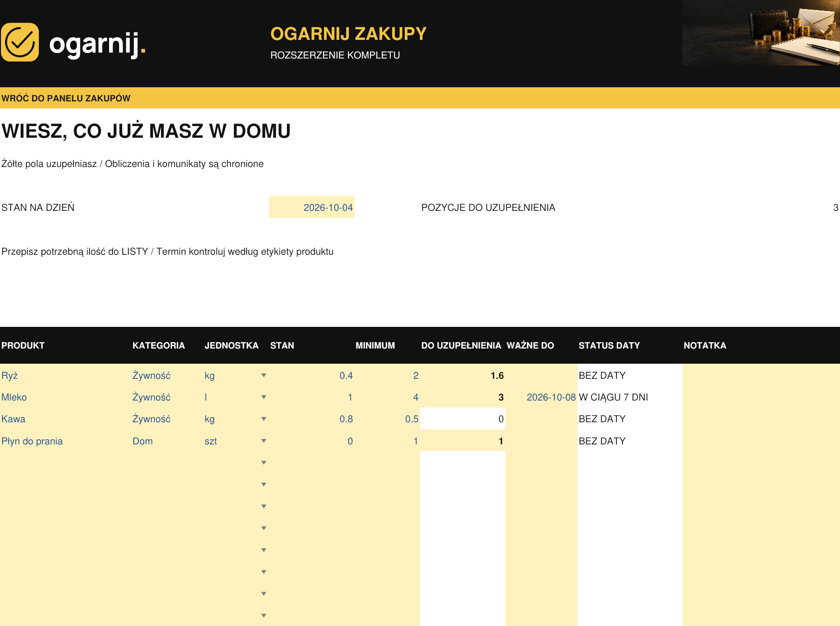Select the minimum value 4 for Mleko
Screen dimensions: 840x626
(x=387, y=397)
